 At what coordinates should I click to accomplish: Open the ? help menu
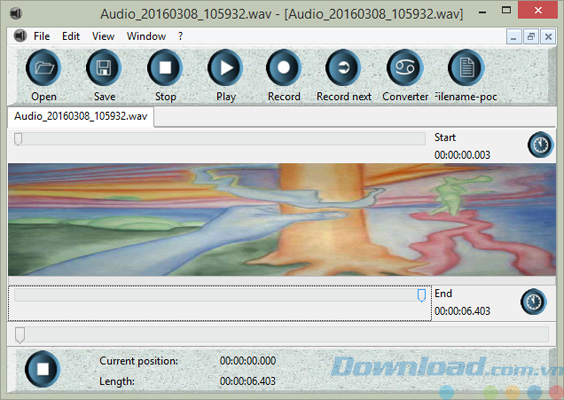pyautogui.click(x=180, y=36)
